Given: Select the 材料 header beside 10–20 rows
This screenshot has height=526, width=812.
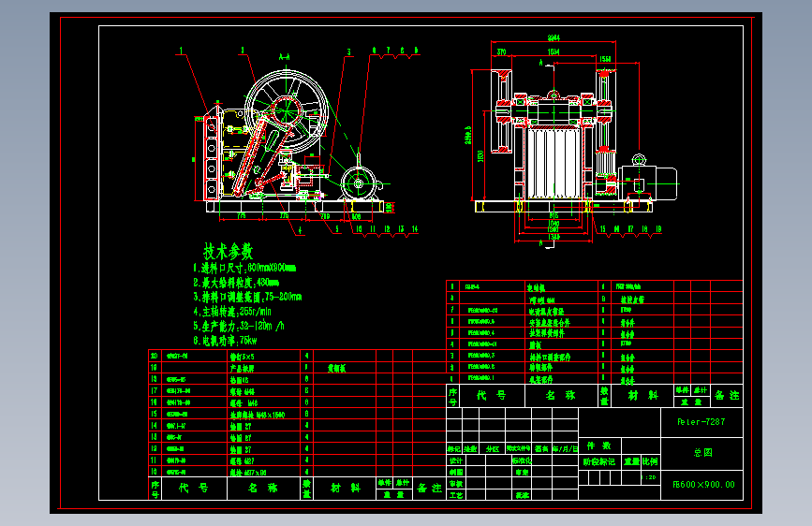Looking at the screenshot, I should click(346, 488).
